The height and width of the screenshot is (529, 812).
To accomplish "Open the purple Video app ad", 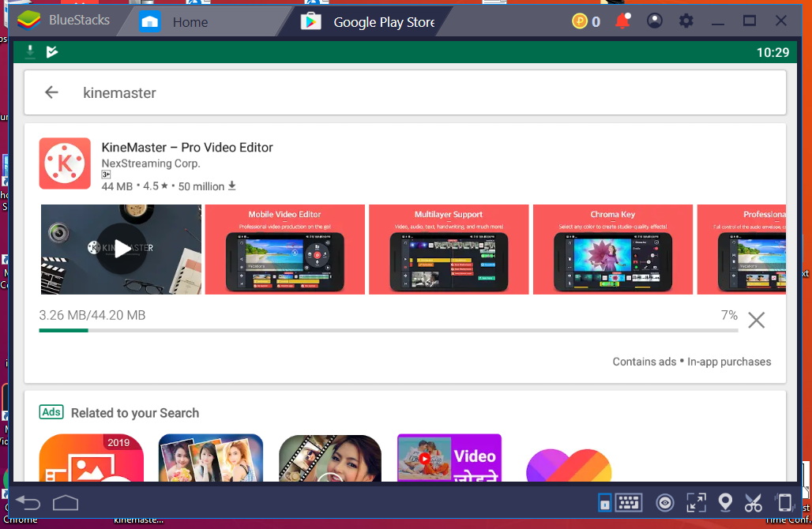I will click(x=449, y=458).
